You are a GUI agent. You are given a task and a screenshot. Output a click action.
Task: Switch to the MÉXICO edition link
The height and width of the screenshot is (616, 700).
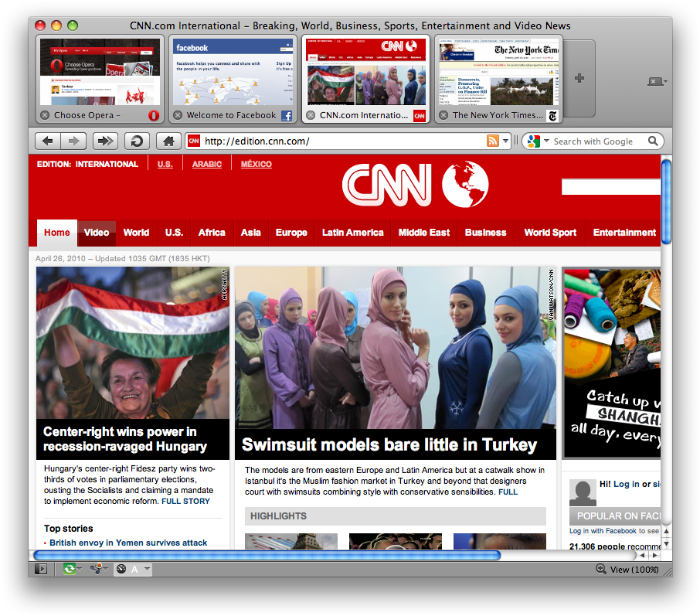pyautogui.click(x=257, y=165)
